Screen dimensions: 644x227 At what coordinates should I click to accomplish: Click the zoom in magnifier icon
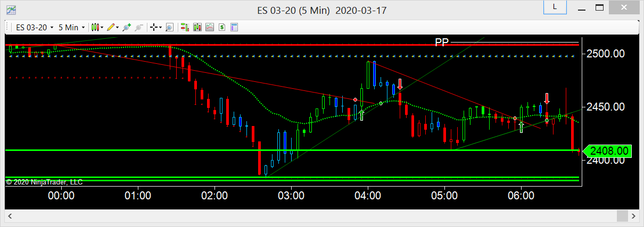(x=127, y=27)
